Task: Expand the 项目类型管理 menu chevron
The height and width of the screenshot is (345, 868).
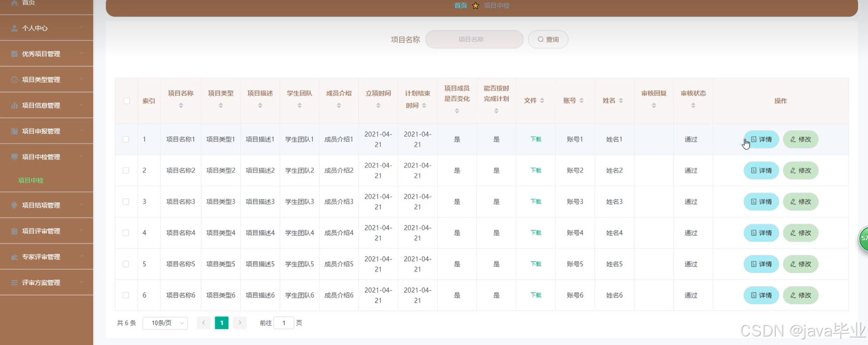Action: tap(81, 79)
